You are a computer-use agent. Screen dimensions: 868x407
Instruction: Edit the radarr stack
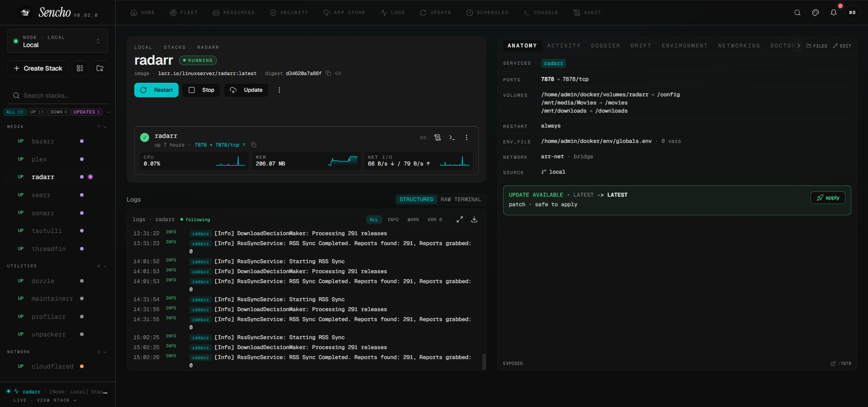[x=842, y=46]
